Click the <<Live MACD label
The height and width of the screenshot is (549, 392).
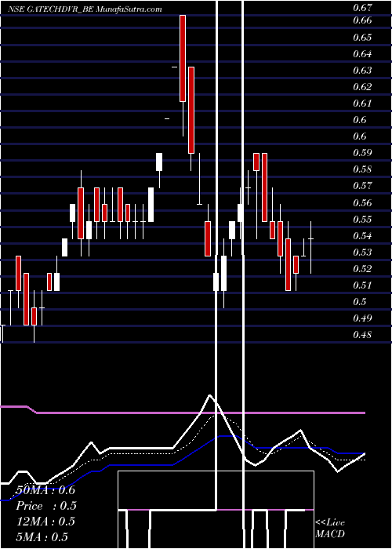(330, 528)
